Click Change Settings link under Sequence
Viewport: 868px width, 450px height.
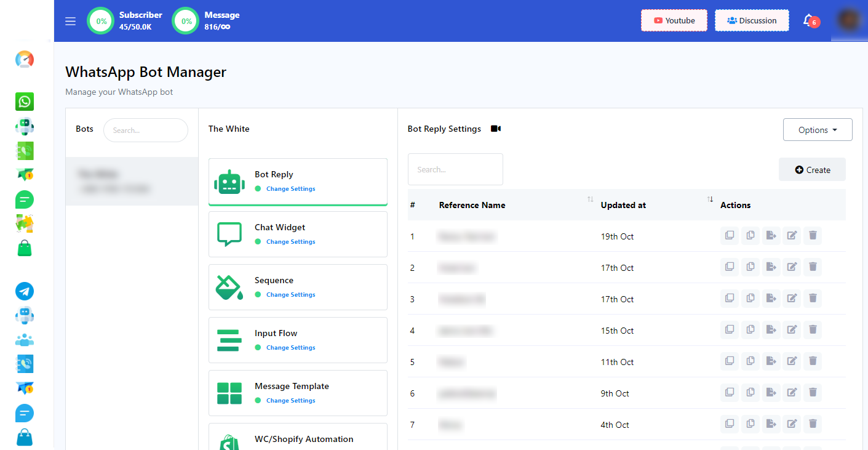[x=290, y=295]
